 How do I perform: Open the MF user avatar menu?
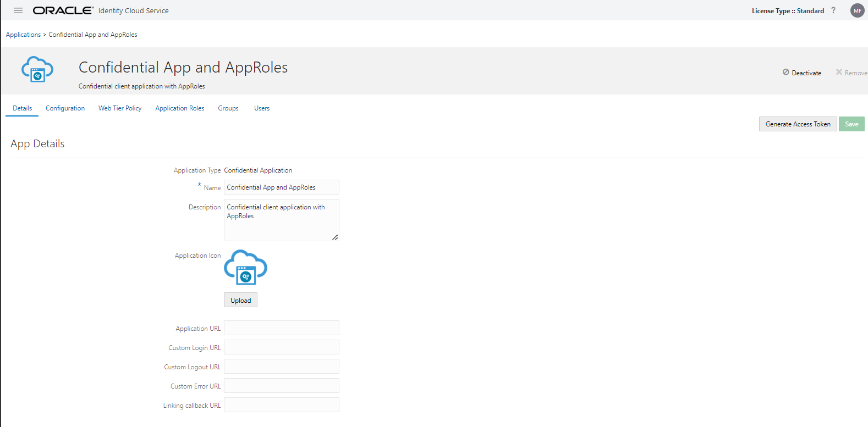pyautogui.click(x=858, y=10)
